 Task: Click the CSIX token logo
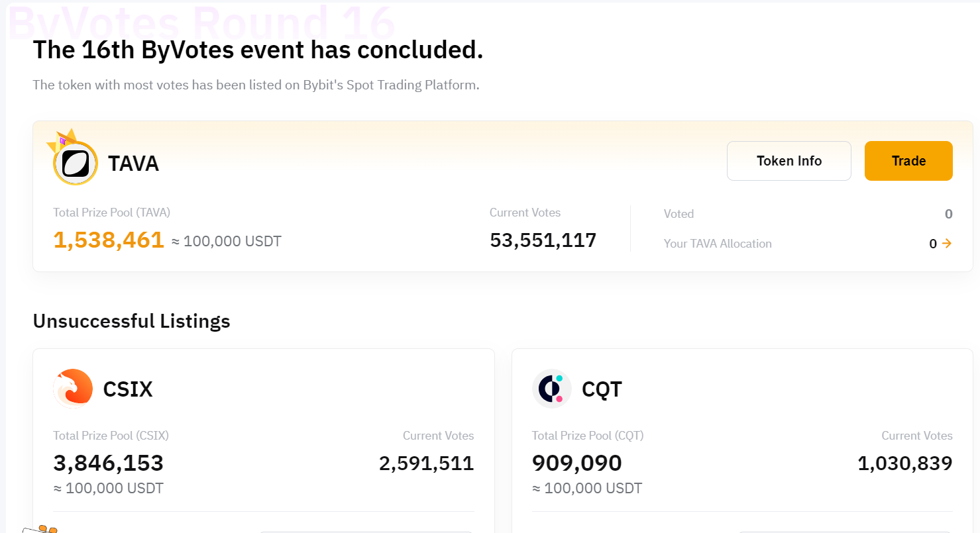click(73, 389)
